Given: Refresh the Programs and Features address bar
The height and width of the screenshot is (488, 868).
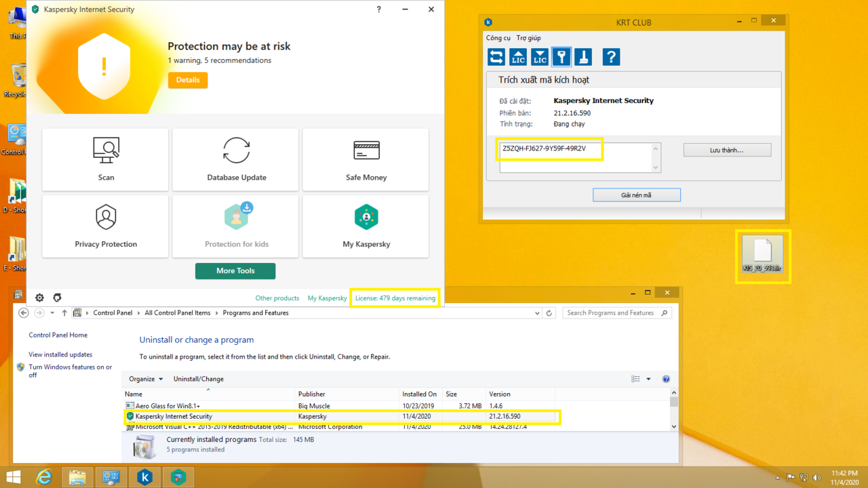Looking at the screenshot, I should pyautogui.click(x=549, y=313).
